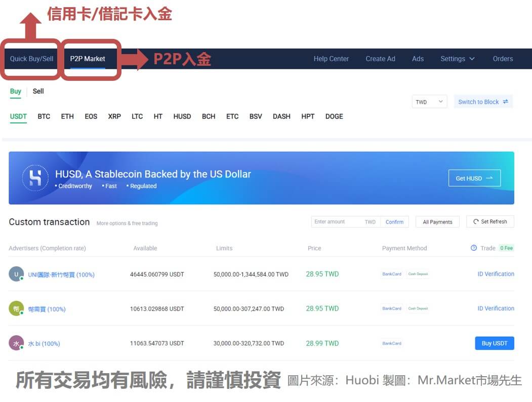Click Buy USDT for 水 bi
532x402 pixels.
(x=495, y=343)
